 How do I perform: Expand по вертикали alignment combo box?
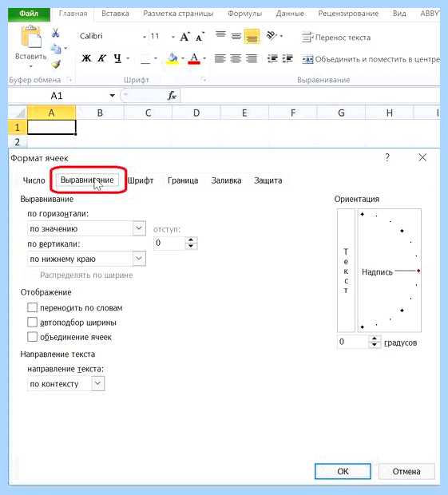(x=139, y=259)
